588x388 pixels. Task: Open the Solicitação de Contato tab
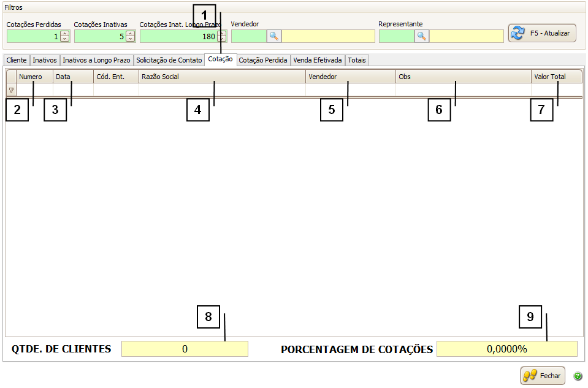tap(169, 60)
